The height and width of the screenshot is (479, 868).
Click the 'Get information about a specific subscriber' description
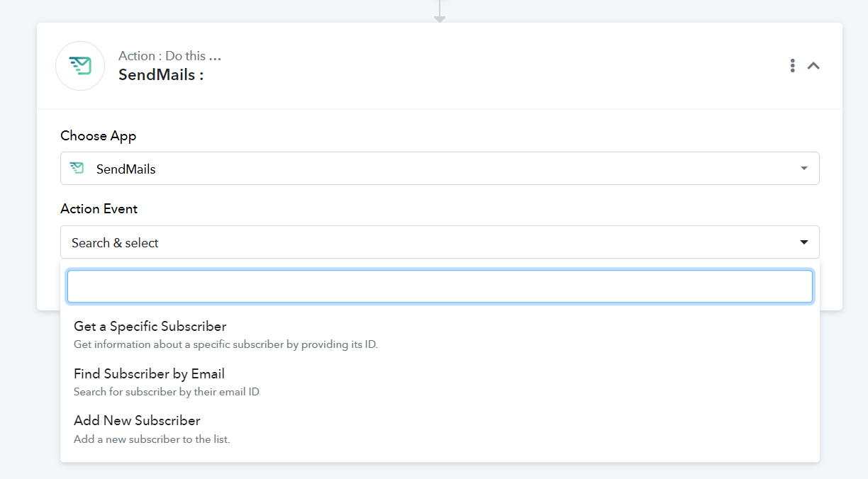tap(226, 345)
